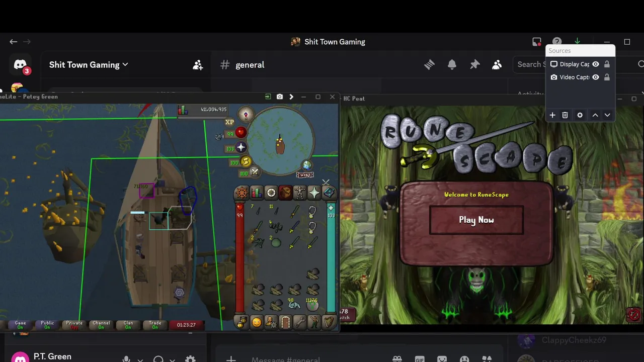This screenshot has height=362, width=644.
Task: Remove selected source with trash icon
Action: [565, 115]
